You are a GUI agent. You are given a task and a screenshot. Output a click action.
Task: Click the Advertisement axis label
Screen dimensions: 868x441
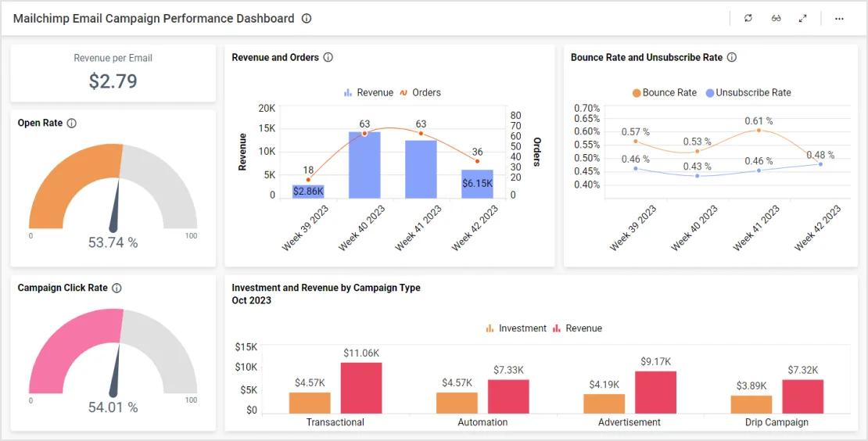click(629, 422)
